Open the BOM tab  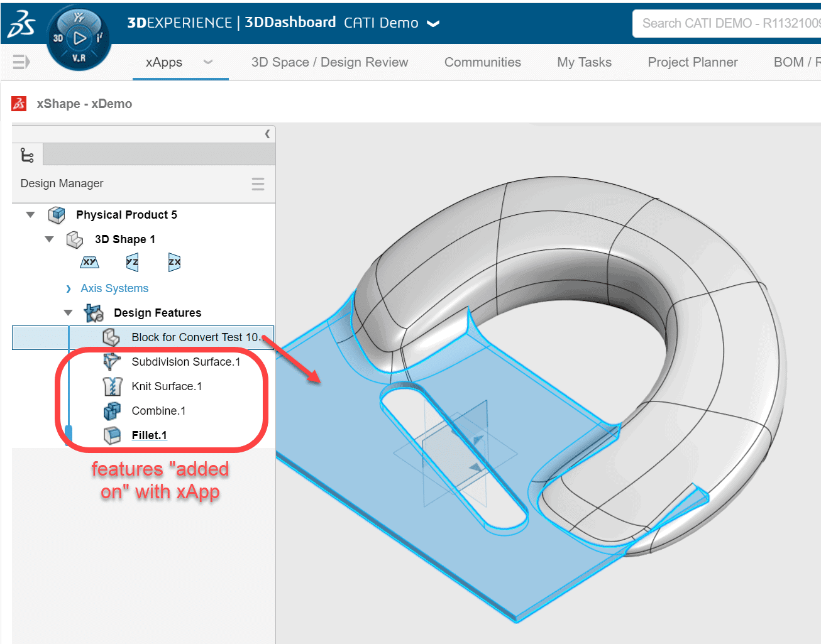coord(796,62)
